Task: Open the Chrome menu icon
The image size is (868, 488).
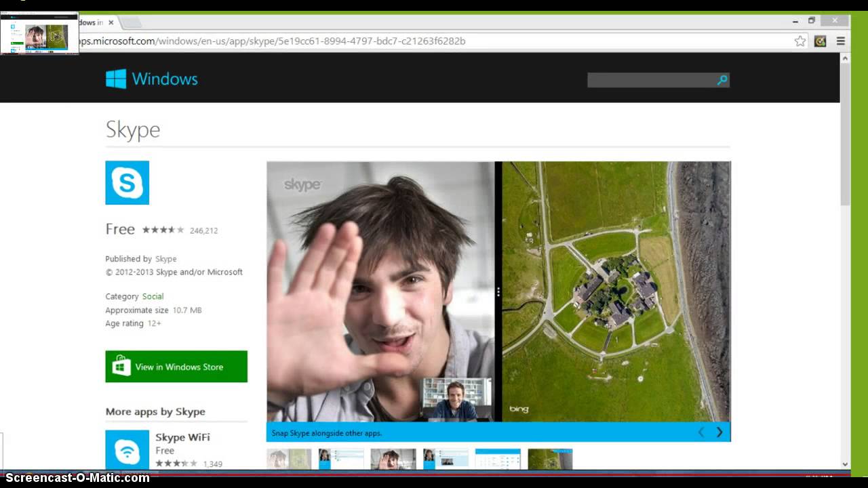Action: (x=840, y=41)
